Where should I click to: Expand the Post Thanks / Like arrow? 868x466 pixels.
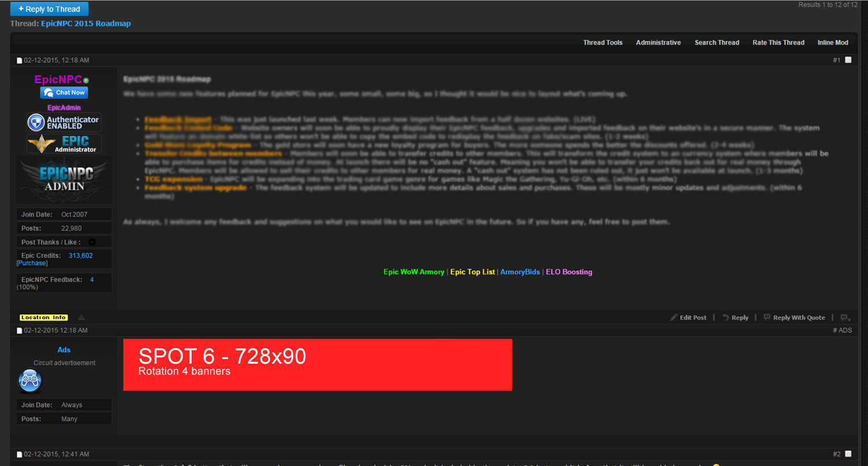pos(92,242)
